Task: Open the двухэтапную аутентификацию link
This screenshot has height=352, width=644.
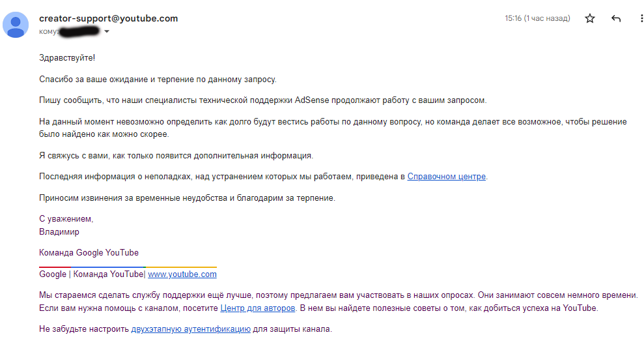Action: [x=191, y=329]
